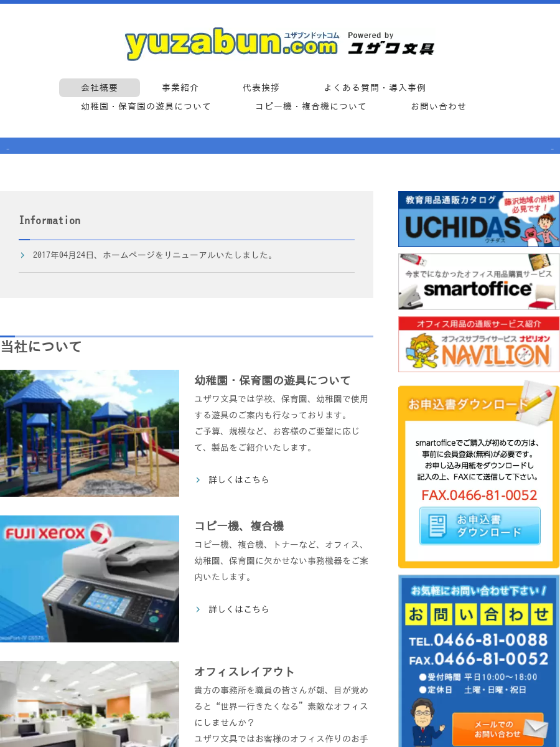Open 幼稚園・保育園の遊具について menu item
560x747 pixels.
point(146,106)
